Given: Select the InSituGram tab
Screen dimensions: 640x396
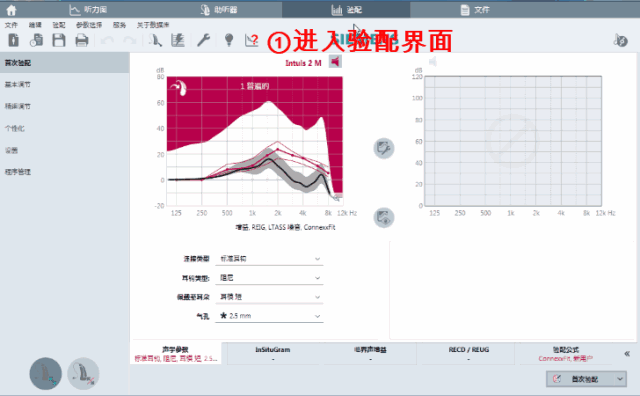Looking at the screenshot, I should 273,354.
